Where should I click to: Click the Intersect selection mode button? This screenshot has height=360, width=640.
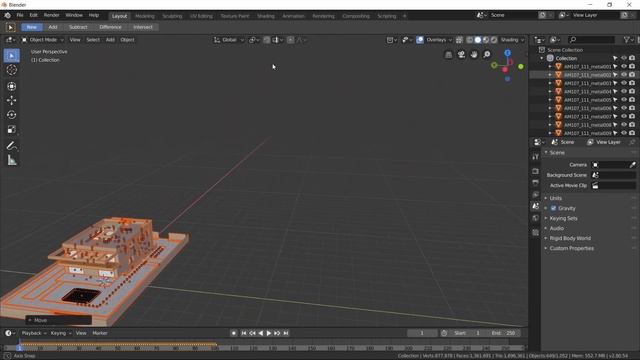point(143,27)
